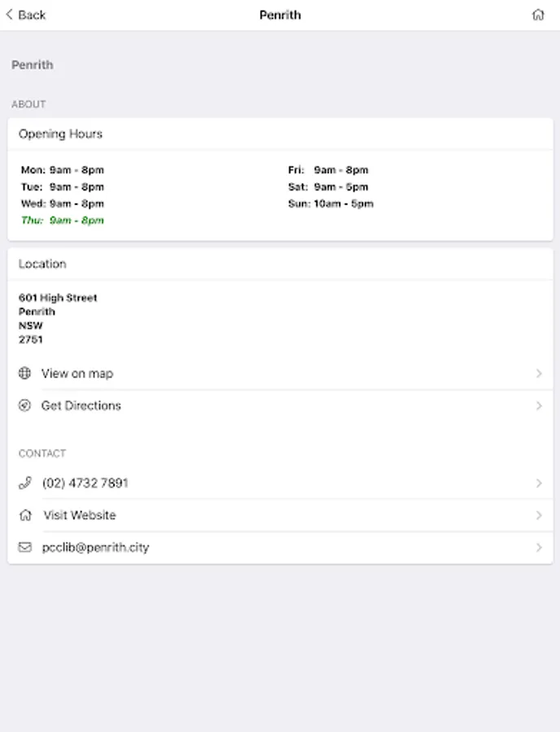Tap the Back arrow chevron
The image size is (560, 732).
coord(10,15)
